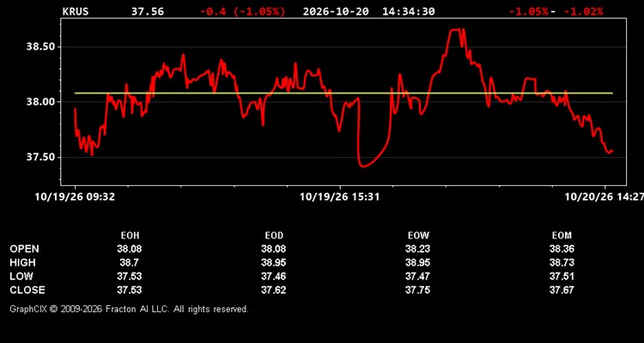Click the OPEN row label
Viewport: 644px width, 343px height.
(24, 249)
